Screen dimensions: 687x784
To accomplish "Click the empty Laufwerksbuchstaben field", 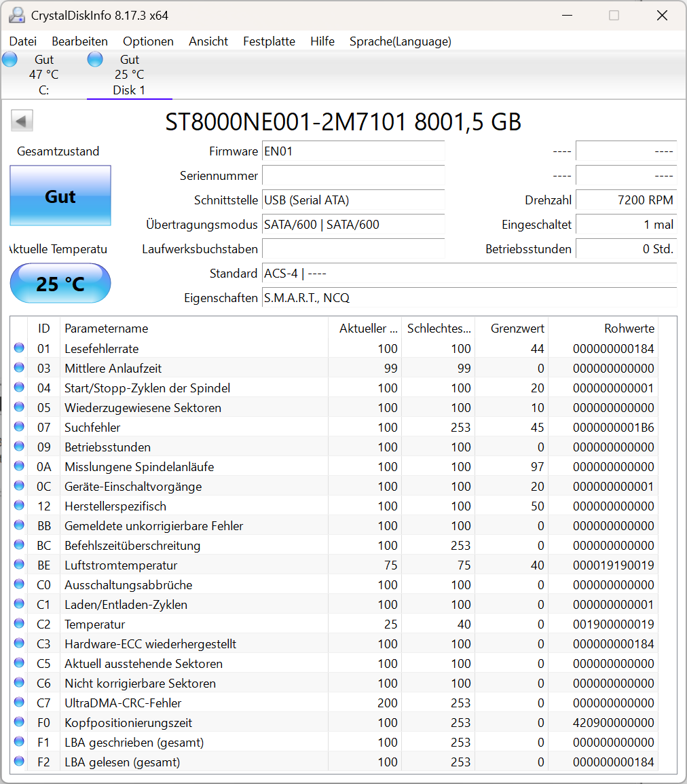I will 353,249.
